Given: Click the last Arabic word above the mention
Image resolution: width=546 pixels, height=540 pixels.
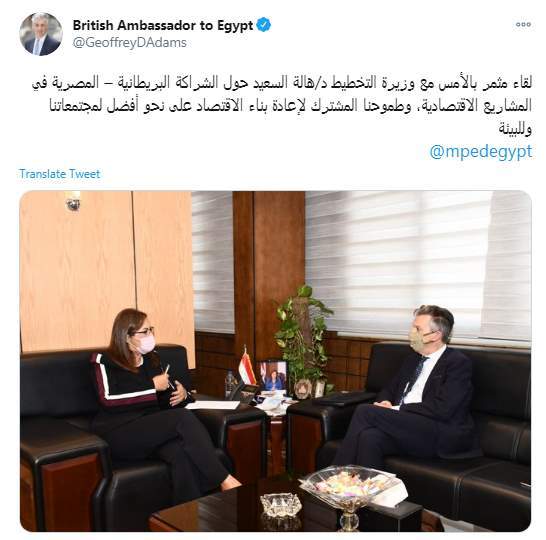Looking at the screenshot, I should pos(515,129).
